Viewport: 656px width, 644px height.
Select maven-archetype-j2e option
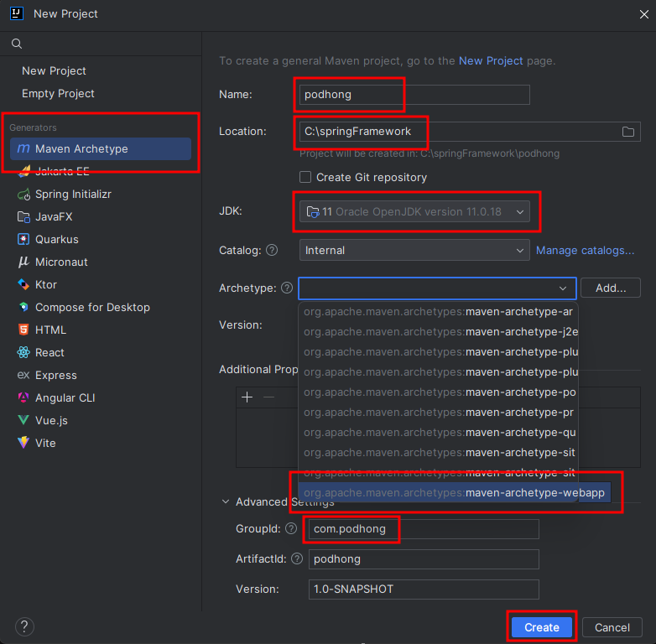(438, 331)
